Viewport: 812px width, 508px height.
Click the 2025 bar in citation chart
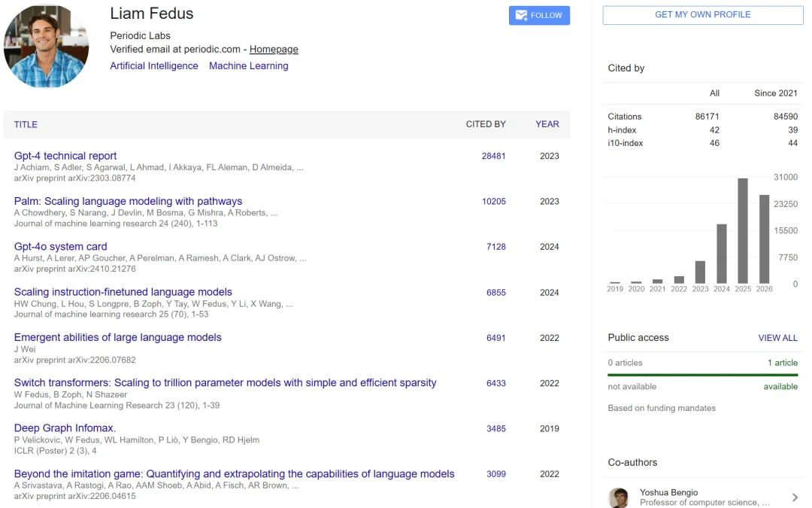click(743, 231)
